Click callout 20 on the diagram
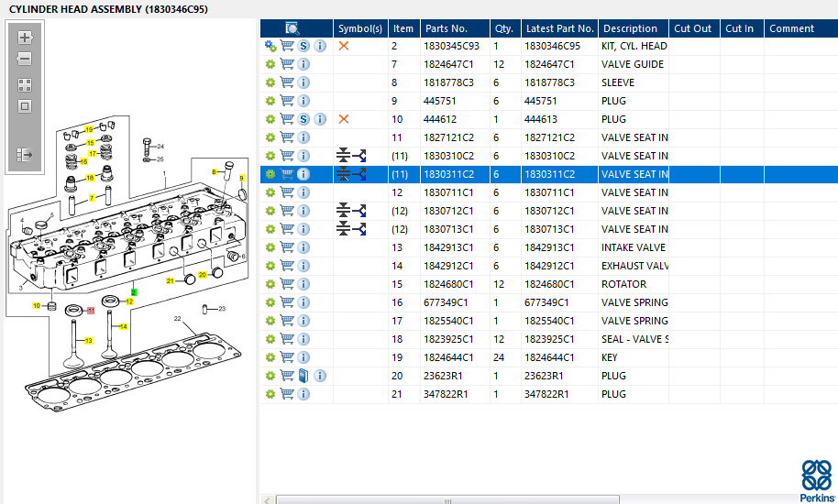 click(203, 273)
